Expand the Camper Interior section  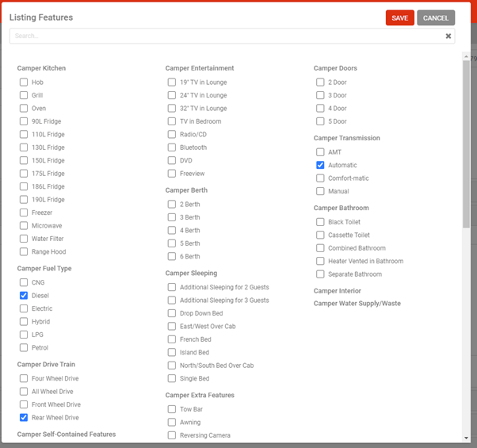coord(337,291)
